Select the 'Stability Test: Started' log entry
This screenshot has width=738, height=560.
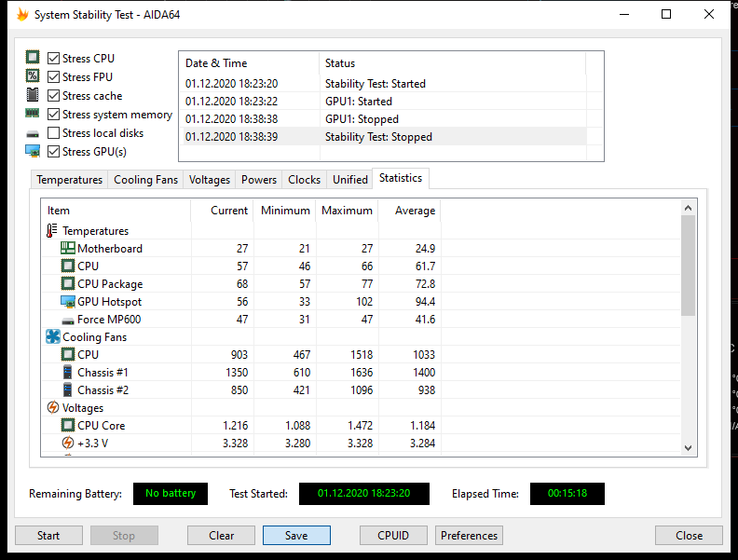[383, 84]
